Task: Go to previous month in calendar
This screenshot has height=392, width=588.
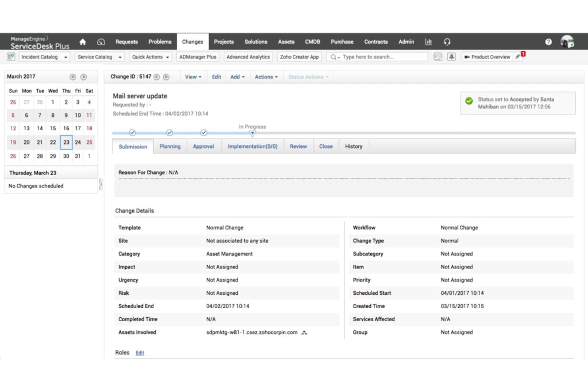Action: (73, 77)
